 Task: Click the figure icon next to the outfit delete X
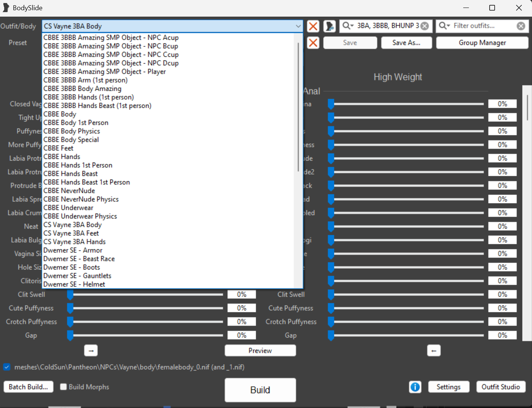coord(329,26)
